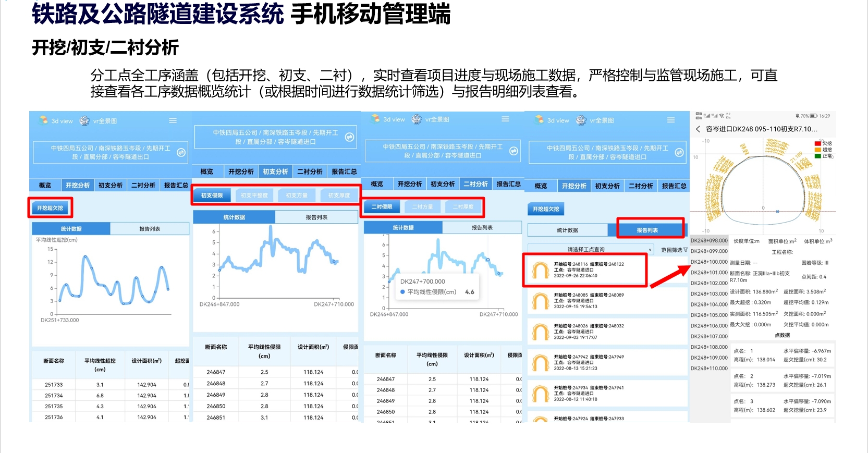Switch to the 二衬厚度 sub-tab
Image resolution: width=868 pixels, height=453 pixels.
tap(463, 207)
